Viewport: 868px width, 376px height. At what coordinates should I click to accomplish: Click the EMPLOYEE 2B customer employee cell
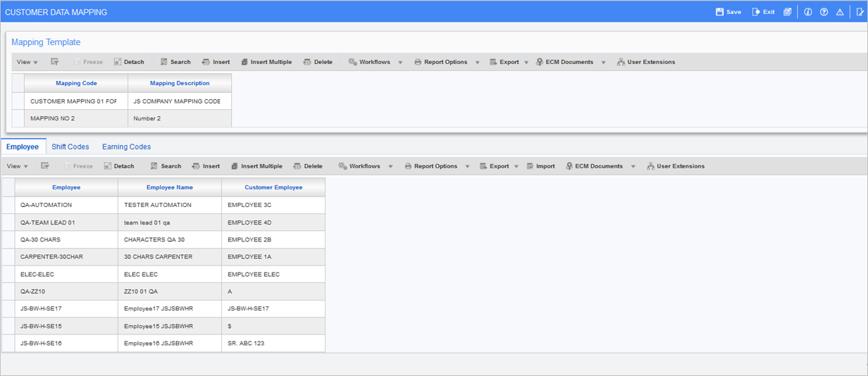coord(273,239)
